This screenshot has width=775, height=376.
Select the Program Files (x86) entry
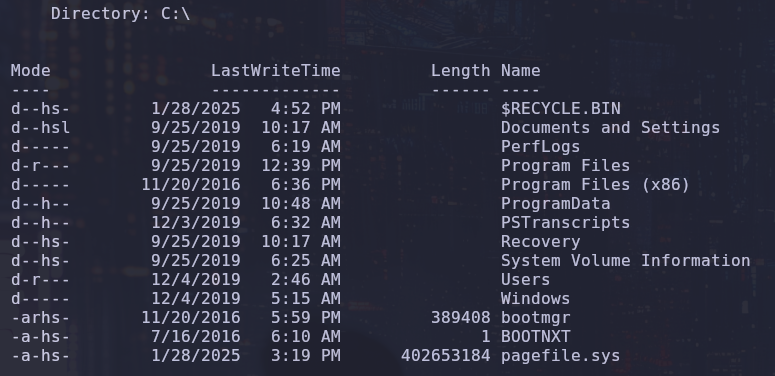tap(595, 185)
